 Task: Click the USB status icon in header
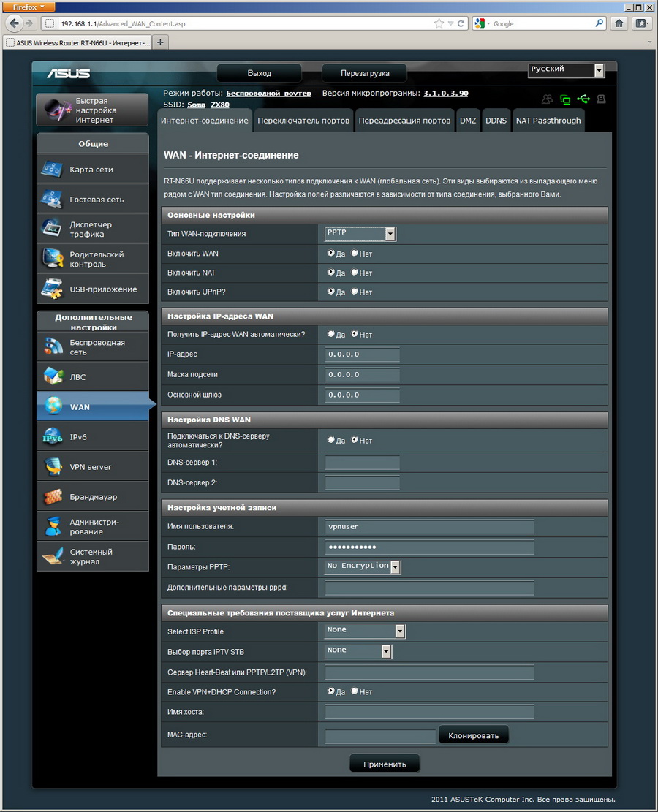tap(583, 99)
